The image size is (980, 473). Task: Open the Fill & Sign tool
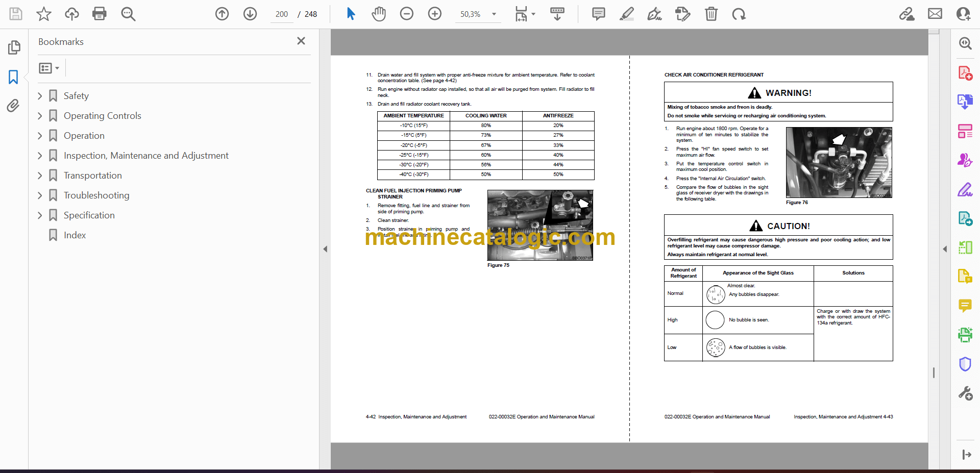[x=965, y=189]
